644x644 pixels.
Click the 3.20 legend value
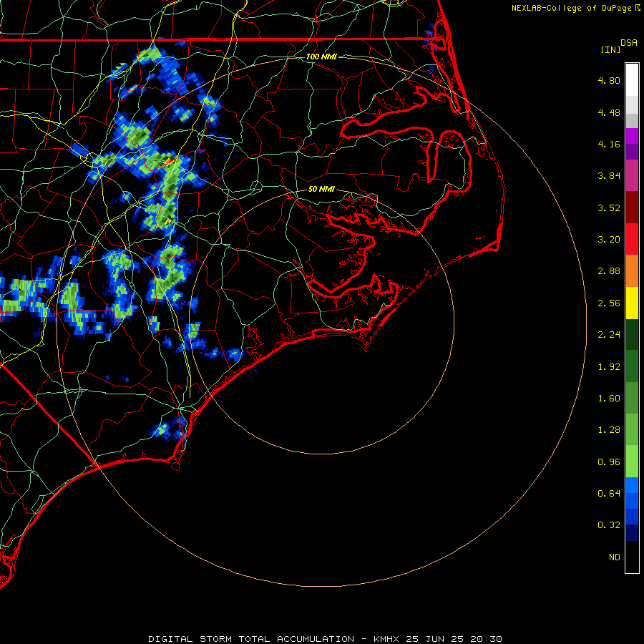[x=609, y=240]
